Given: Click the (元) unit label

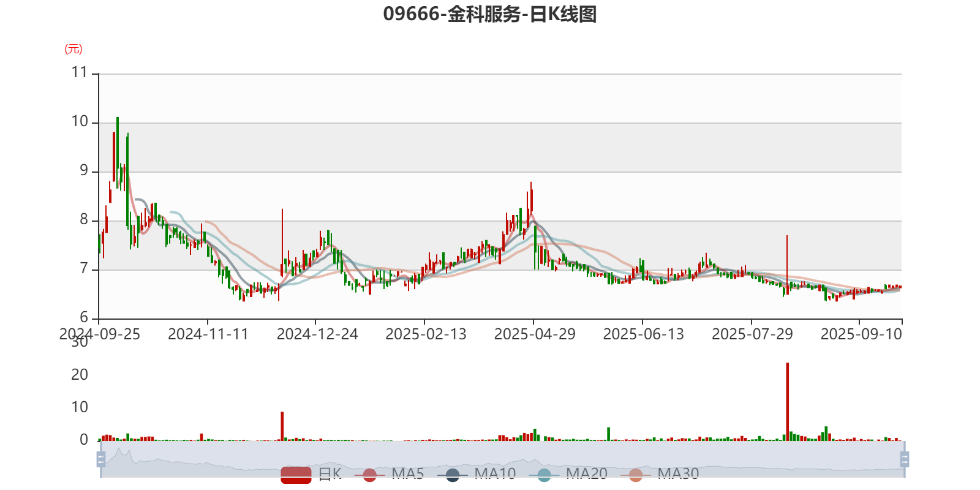Looking at the screenshot, I should pos(73,49).
